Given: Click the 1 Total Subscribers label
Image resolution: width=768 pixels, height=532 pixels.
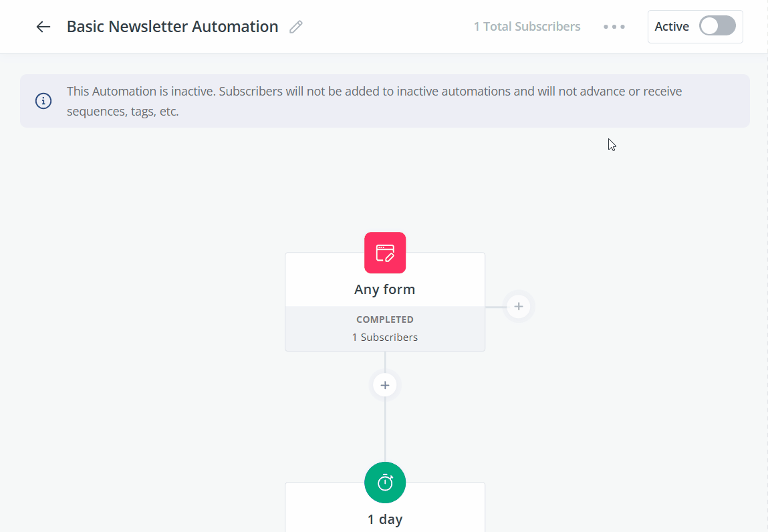Looking at the screenshot, I should [527, 27].
